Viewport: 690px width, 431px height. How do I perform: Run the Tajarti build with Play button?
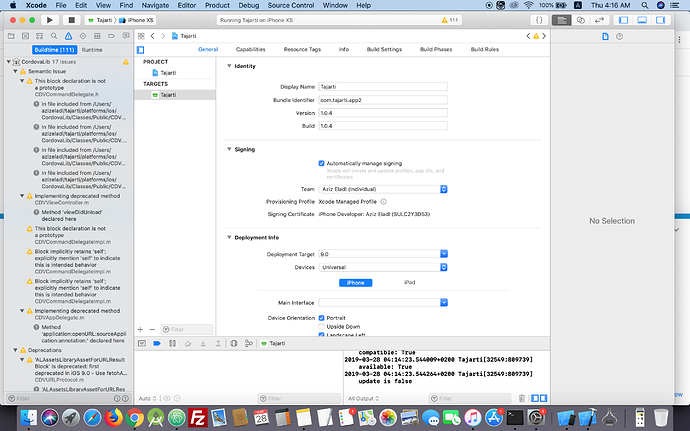(x=50, y=20)
